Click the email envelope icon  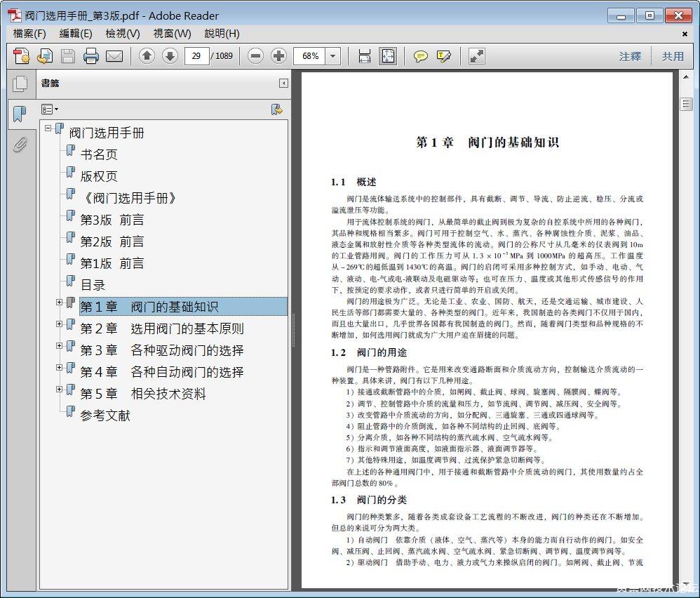(114, 56)
